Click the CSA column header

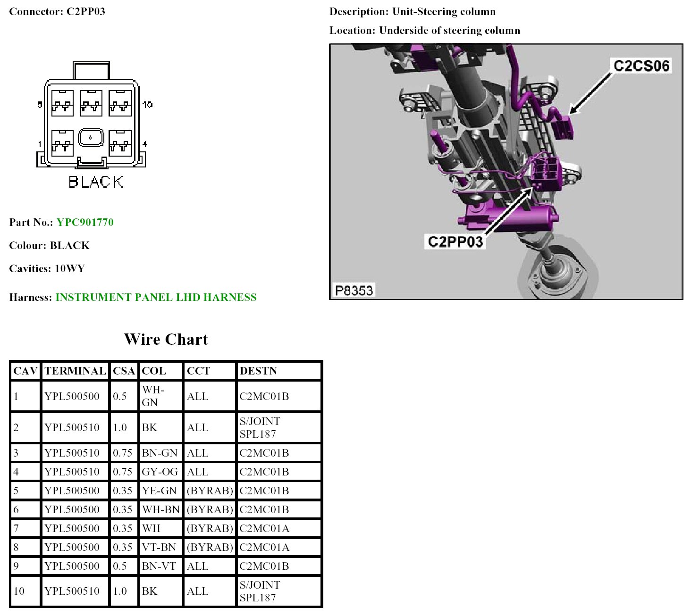coord(124,371)
